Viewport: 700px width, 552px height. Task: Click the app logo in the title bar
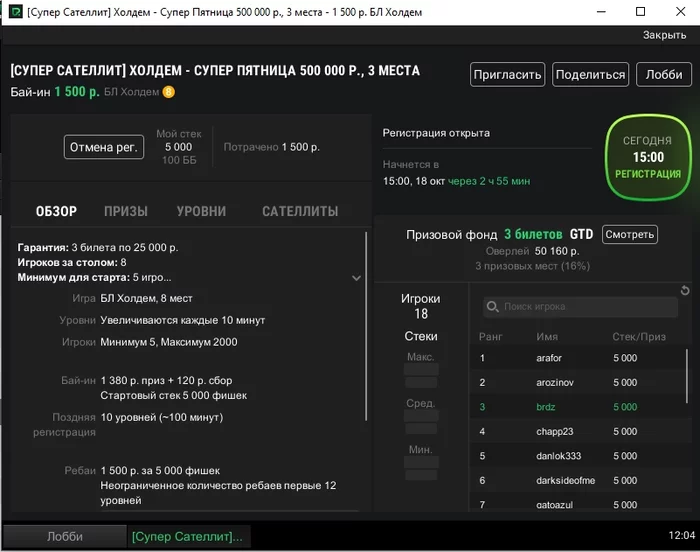click(x=16, y=12)
